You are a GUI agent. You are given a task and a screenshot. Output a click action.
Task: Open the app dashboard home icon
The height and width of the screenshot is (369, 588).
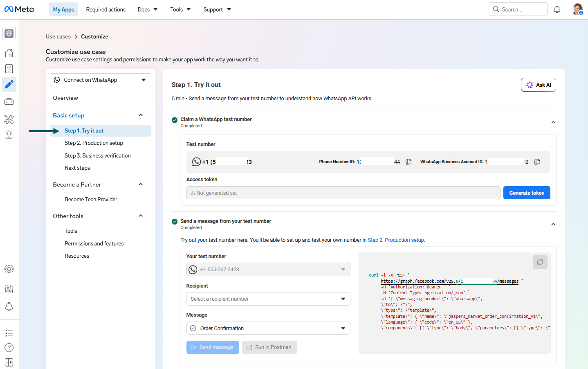pyautogui.click(x=9, y=53)
